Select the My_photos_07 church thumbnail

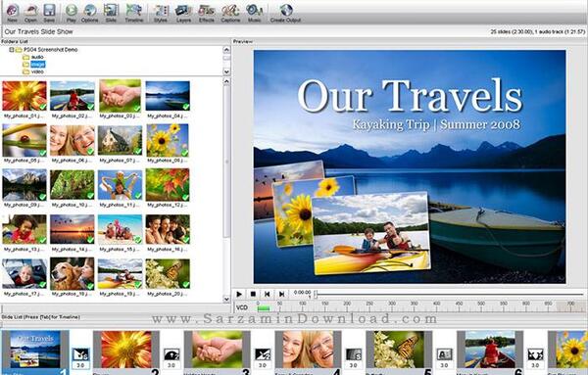coord(120,140)
